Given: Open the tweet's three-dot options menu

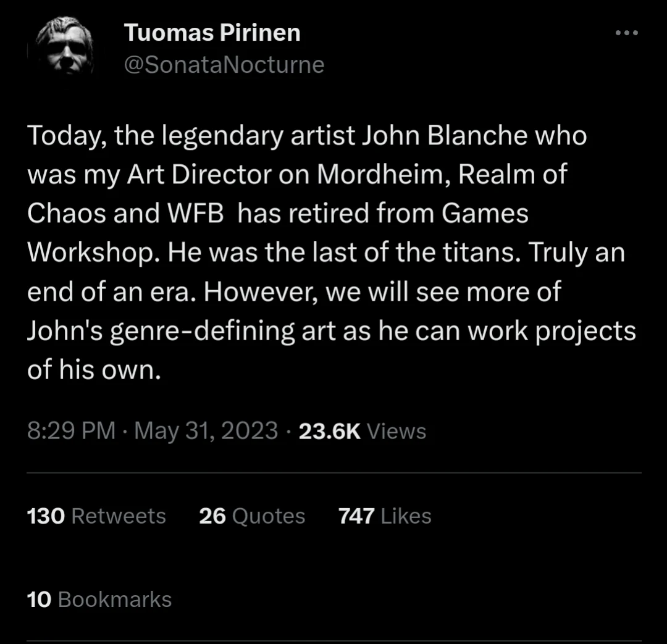Looking at the screenshot, I should [x=627, y=34].
